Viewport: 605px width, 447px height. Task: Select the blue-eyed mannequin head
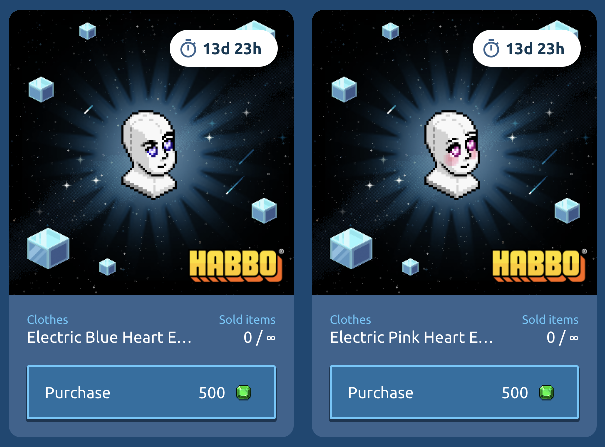(x=149, y=155)
